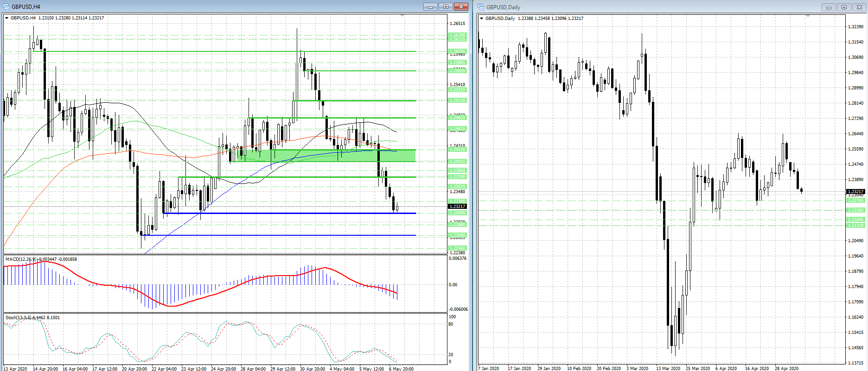Click the 6 May 20:00 time axis label
Image resolution: width=868 pixels, height=371 pixels.
point(402,369)
